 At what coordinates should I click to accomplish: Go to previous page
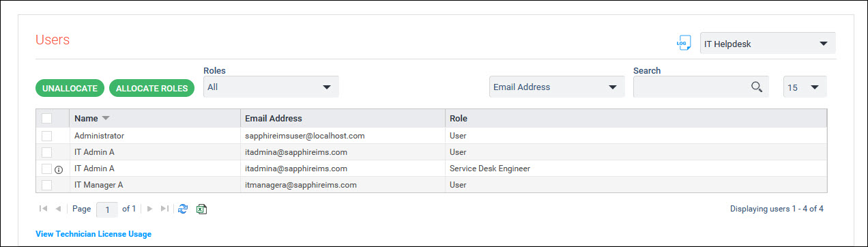click(x=58, y=209)
